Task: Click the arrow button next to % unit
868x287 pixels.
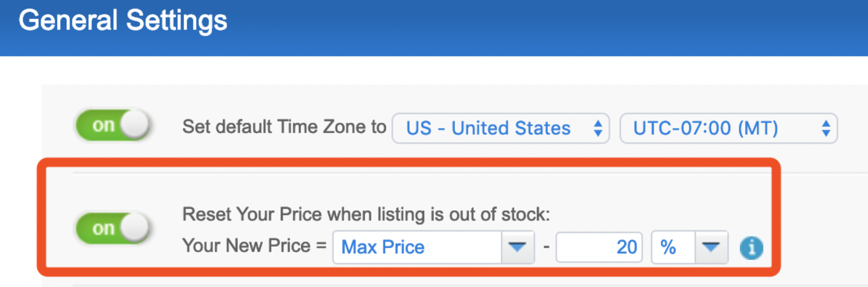Action: pyautogui.click(x=711, y=247)
